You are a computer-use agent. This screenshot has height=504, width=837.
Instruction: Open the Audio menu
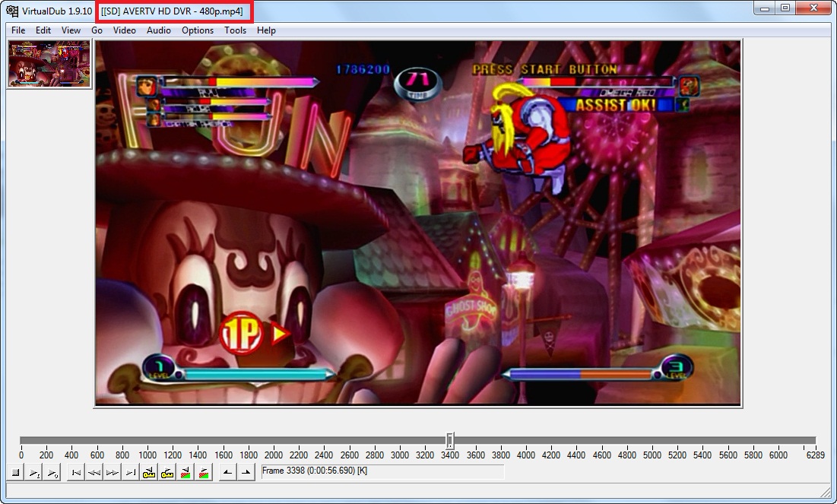click(x=159, y=30)
